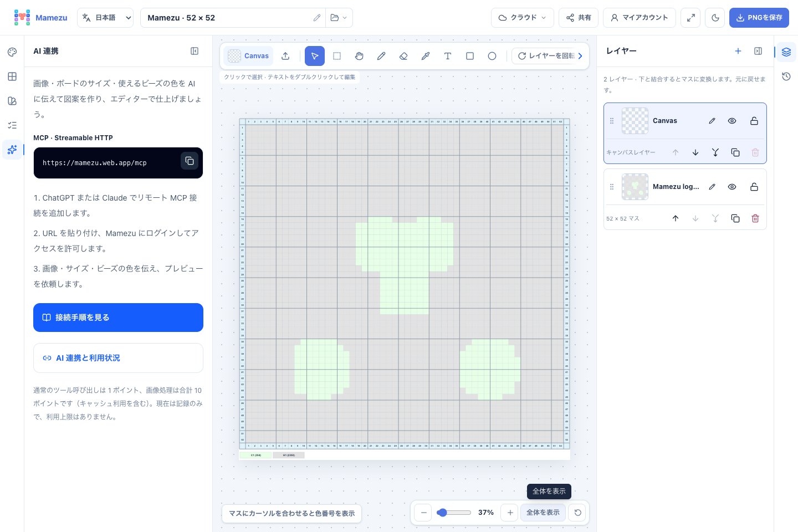798x532 pixels.
Task: Select the eraser tool
Action: coord(403,56)
